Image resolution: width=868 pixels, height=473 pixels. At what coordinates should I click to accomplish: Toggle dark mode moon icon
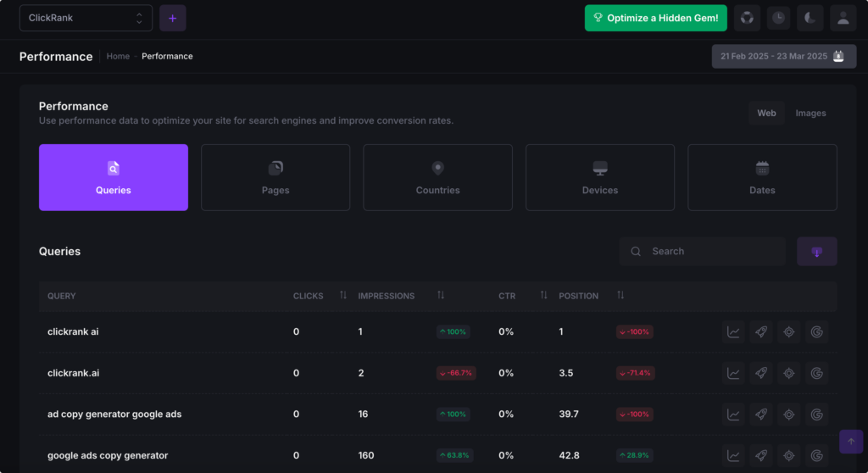coord(810,19)
